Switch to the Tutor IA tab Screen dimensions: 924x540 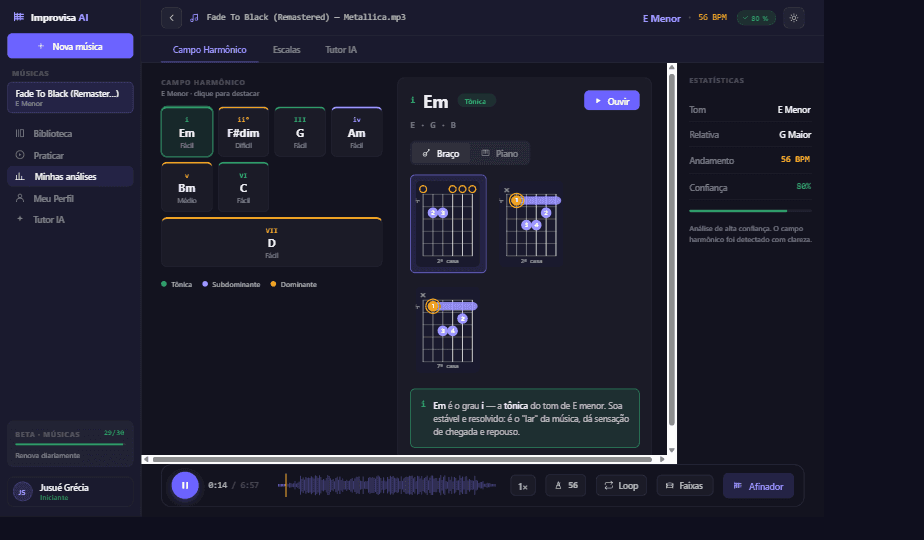pos(341,50)
